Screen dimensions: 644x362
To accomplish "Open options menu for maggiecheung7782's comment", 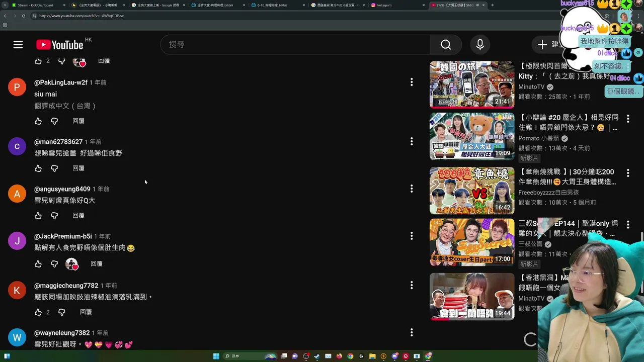I will coord(412,285).
